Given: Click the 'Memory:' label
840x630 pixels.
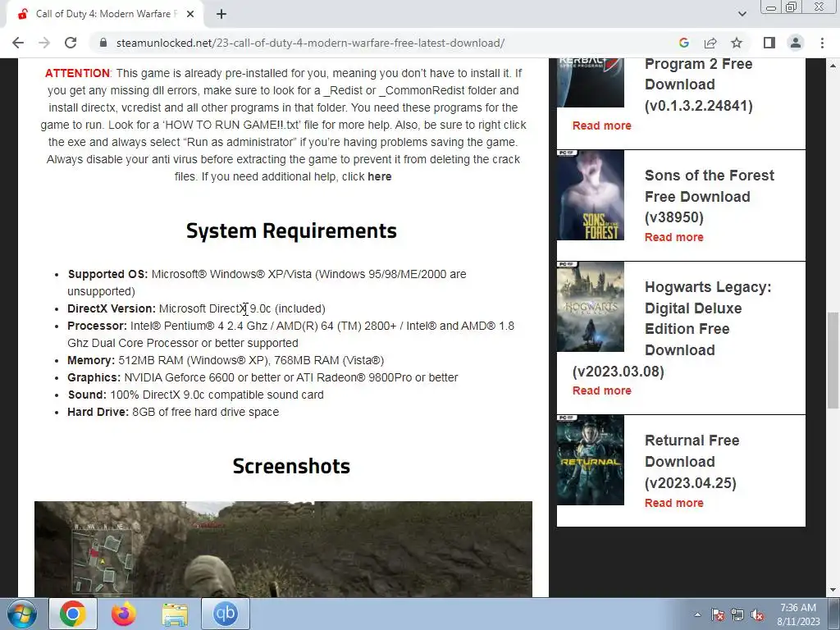Looking at the screenshot, I should pyautogui.click(x=91, y=361).
